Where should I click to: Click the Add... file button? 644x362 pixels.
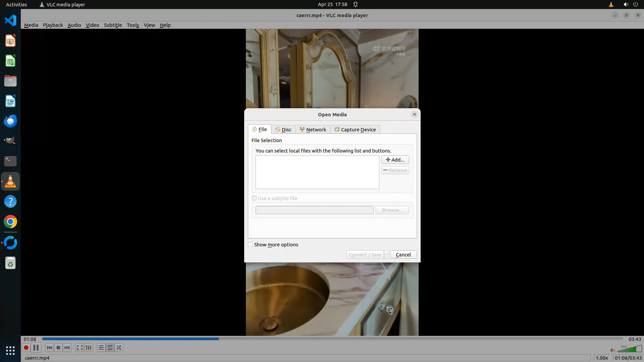[x=395, y=160]
